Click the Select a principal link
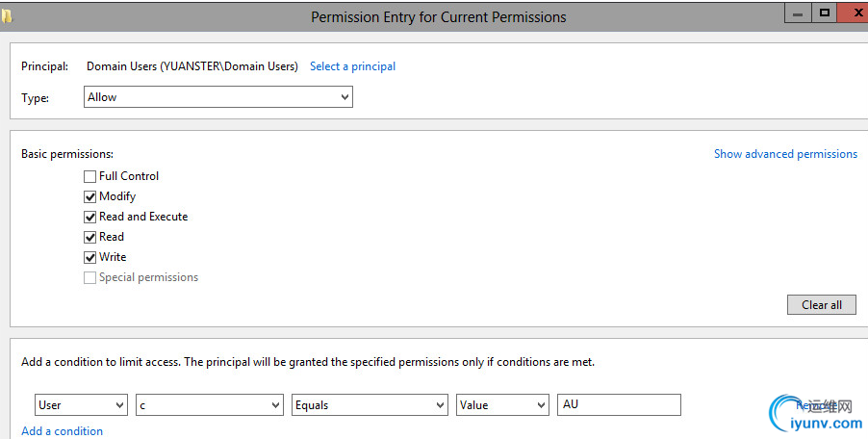 pos(352,66)
